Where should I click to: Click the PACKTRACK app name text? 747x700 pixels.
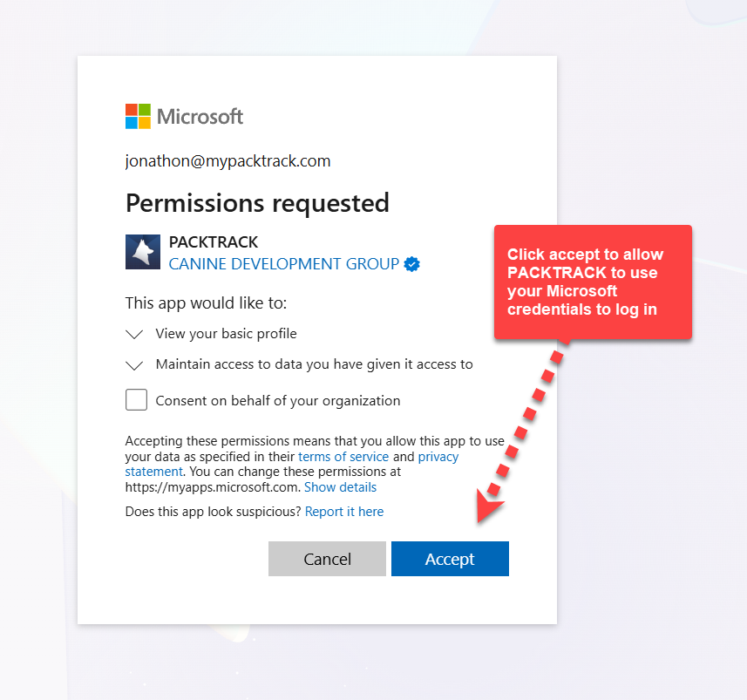(213, 242)
